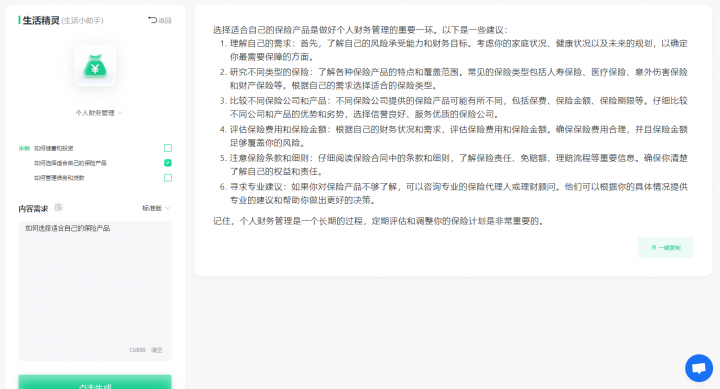Select the 如何储蓄和投资 example text
720x389 pixels.
tap(53, 148)
